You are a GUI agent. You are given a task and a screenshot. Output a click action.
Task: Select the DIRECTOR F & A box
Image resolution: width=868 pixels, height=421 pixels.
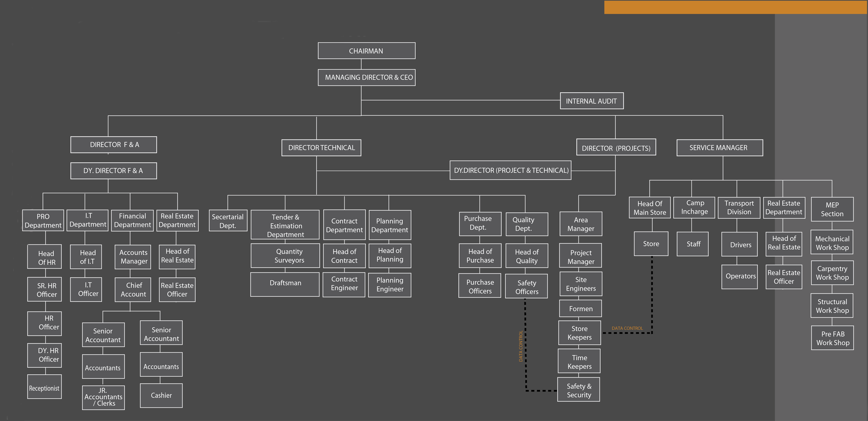113,145
